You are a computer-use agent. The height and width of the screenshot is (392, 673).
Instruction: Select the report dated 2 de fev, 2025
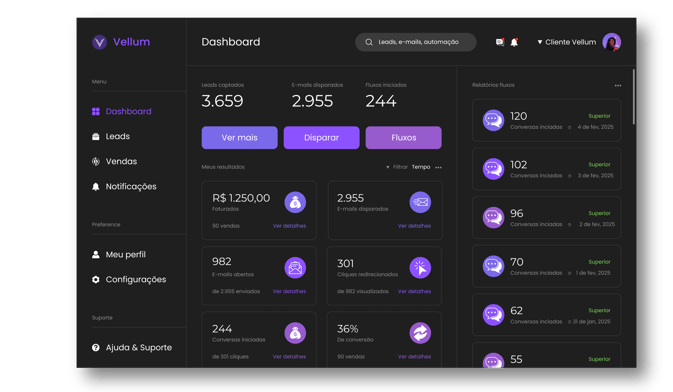coord(546,218)
